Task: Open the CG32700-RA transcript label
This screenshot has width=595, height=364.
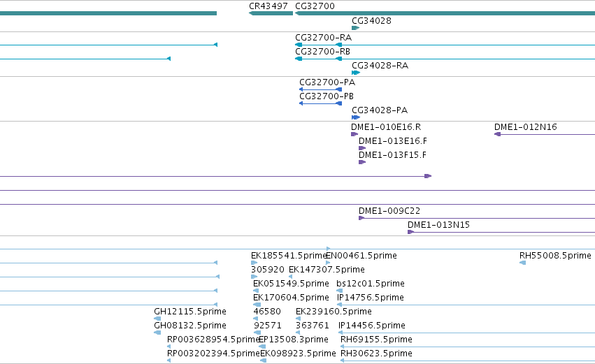Action: click(323, 38)
